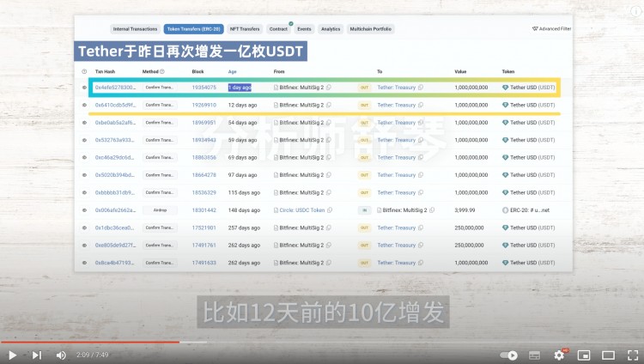644x364 pixels.
Task: Click Tether: Treasury link in first row
Action: [397, 88]
